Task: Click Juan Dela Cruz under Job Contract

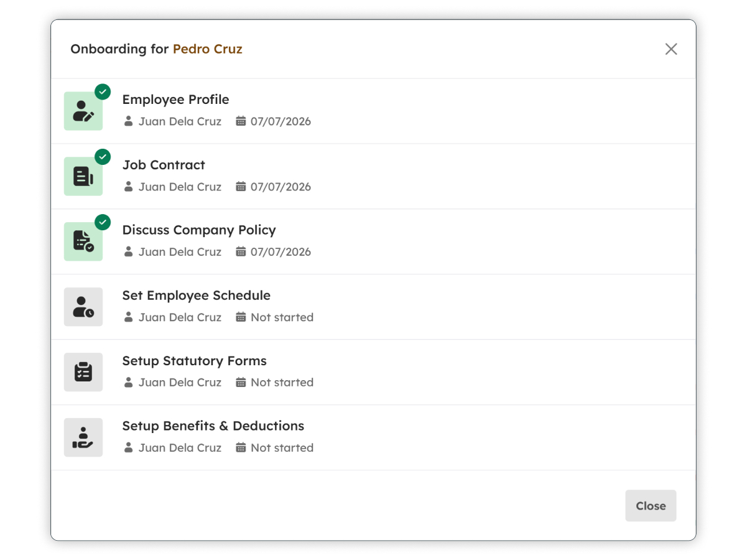Action: [180, 187]
